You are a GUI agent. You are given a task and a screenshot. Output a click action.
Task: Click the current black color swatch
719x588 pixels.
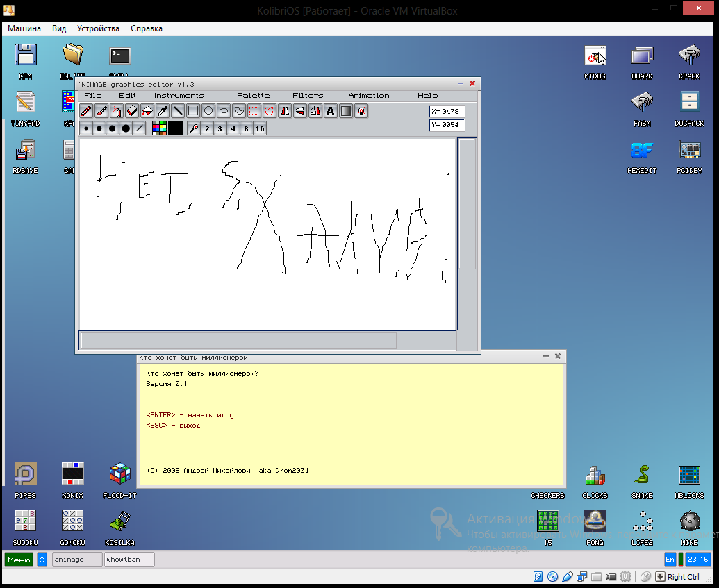175,128
